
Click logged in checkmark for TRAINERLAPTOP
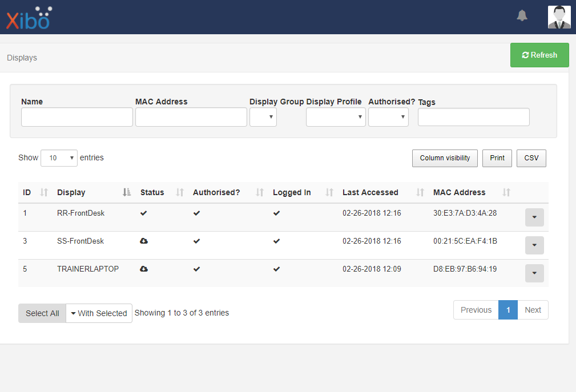click(x=277, y=269)
